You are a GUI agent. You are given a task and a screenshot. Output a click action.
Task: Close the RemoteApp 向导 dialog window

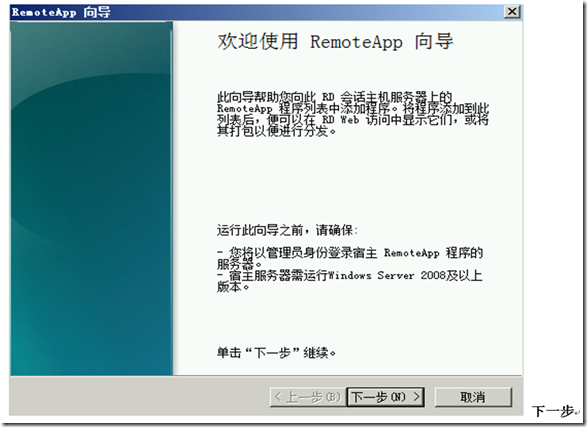pos(512,12)
